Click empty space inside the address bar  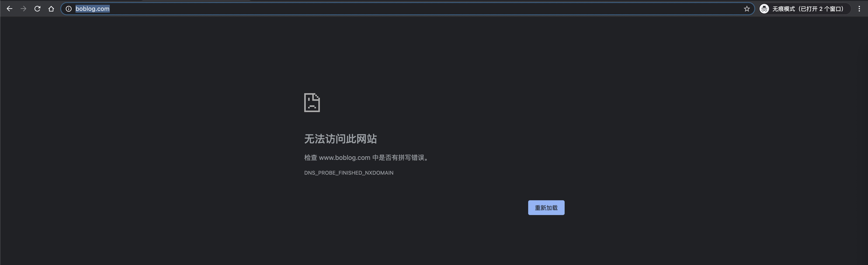click(404, 9)
